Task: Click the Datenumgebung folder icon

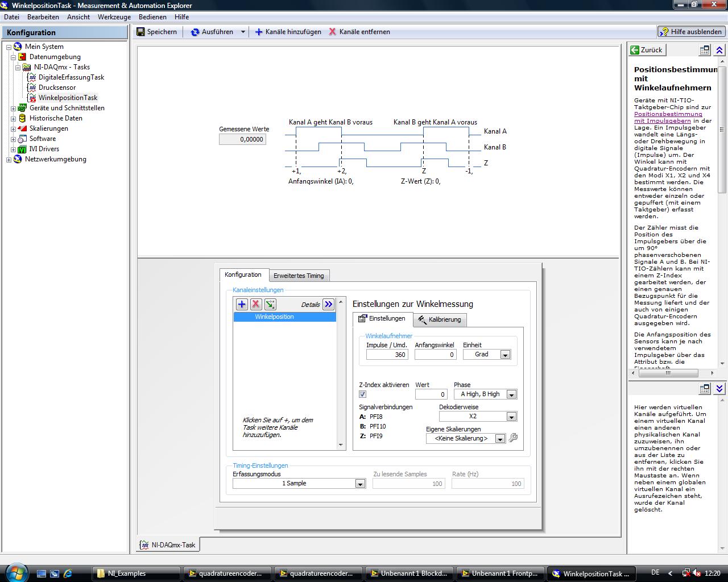Action: tap(22, 57)
